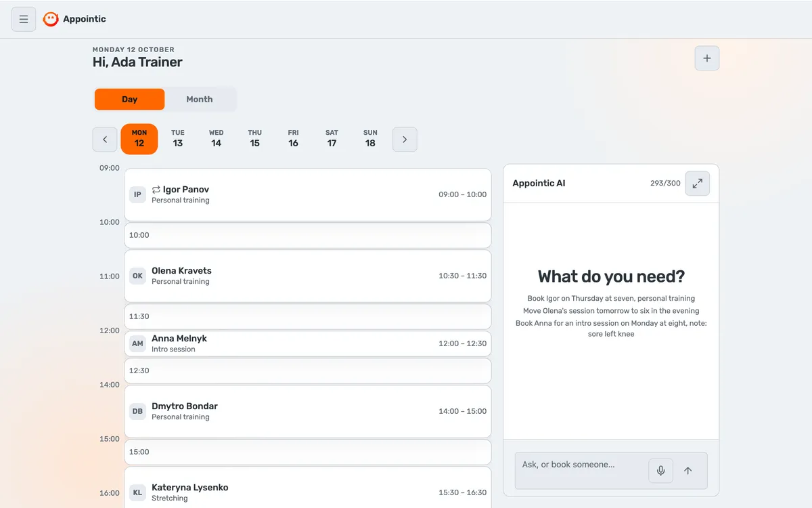The height and width of the screenshot is (508, 812).
Task: Open the empty 10:00 time slot
Action: (308, 235)
